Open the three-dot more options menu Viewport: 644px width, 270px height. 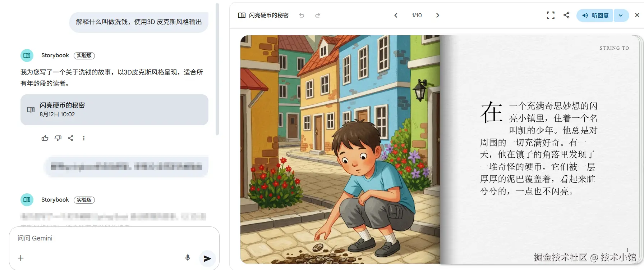pyautogui.click(x=84, y=138)
